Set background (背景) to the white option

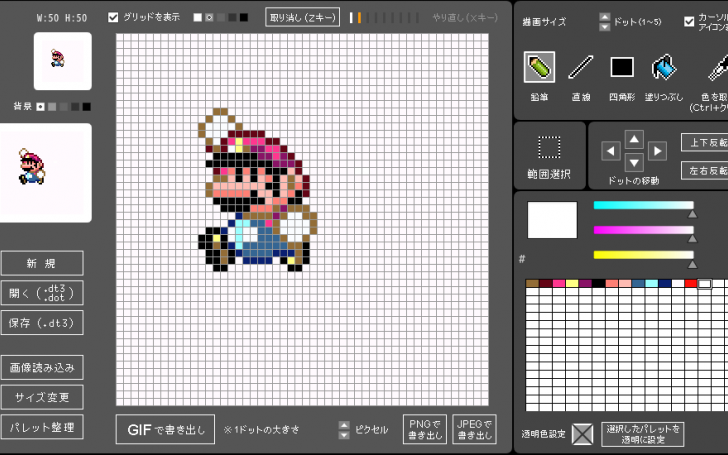coord(40,107)
